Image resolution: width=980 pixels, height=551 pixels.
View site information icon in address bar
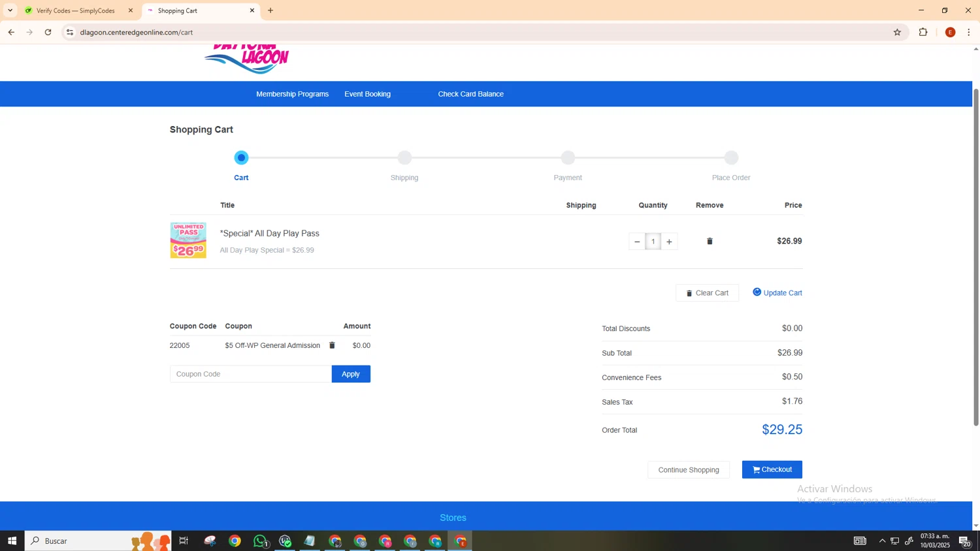point(70,32)
